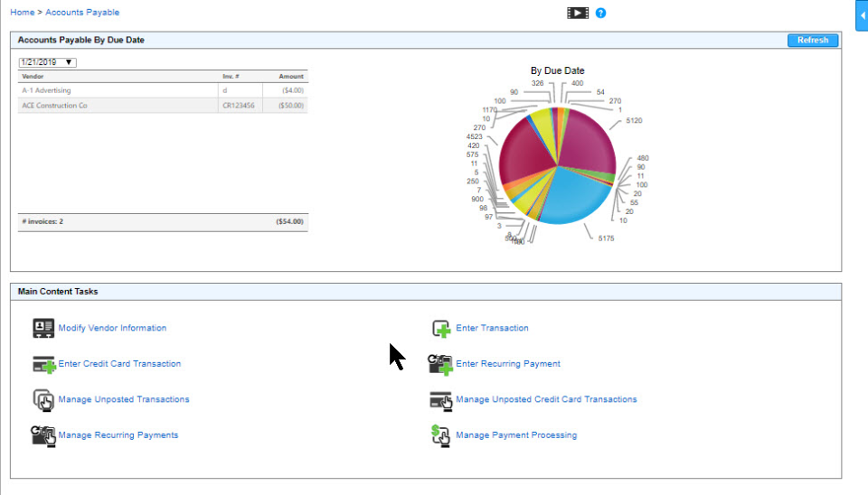Screen dimensions: 868x495
Task: Click the Manage Recurring Payments icon
Action: (x=43, y=435)
